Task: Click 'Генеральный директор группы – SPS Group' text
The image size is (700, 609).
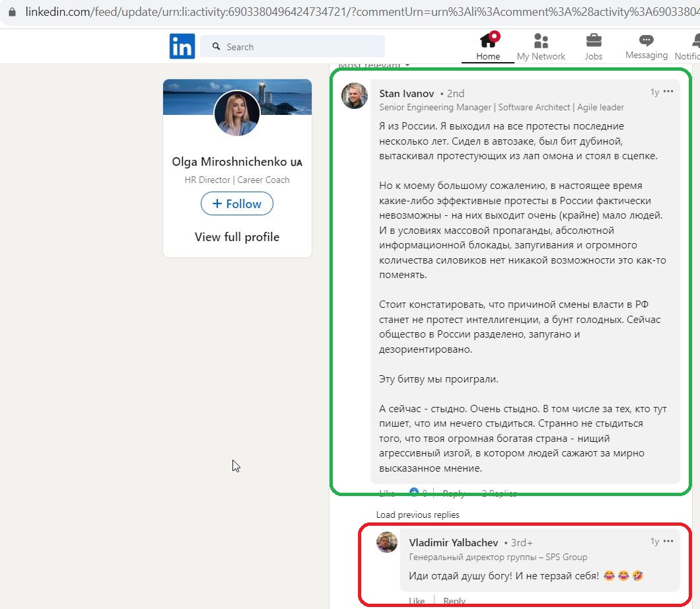Action: click(498, 557)
